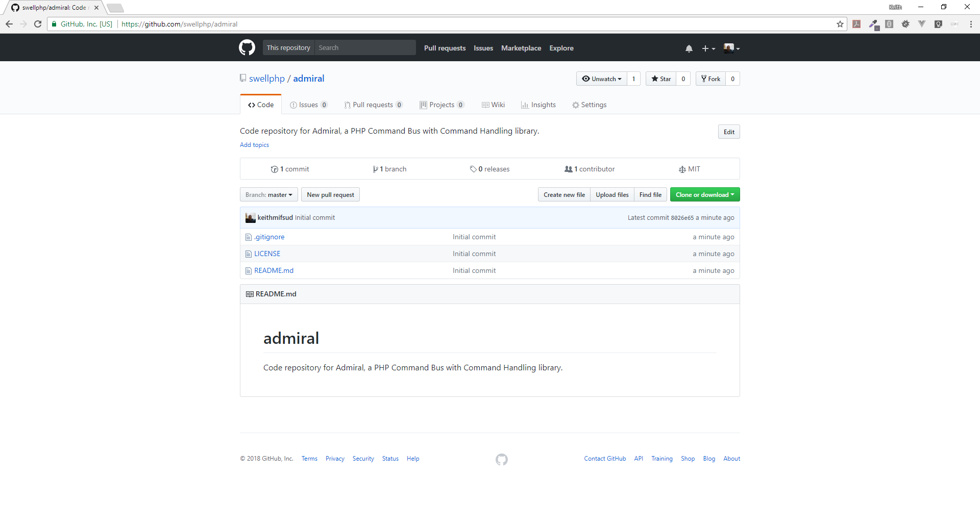Click New pull request
The image size is (980, 529).
(x=330, y=194)
